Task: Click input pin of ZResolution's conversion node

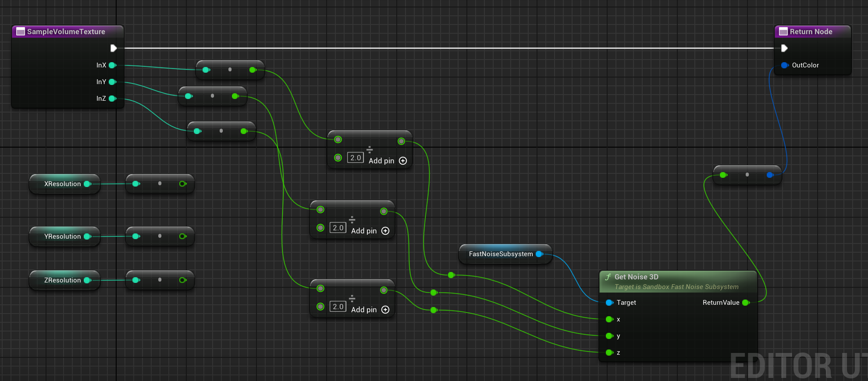Action: (135, 280)
